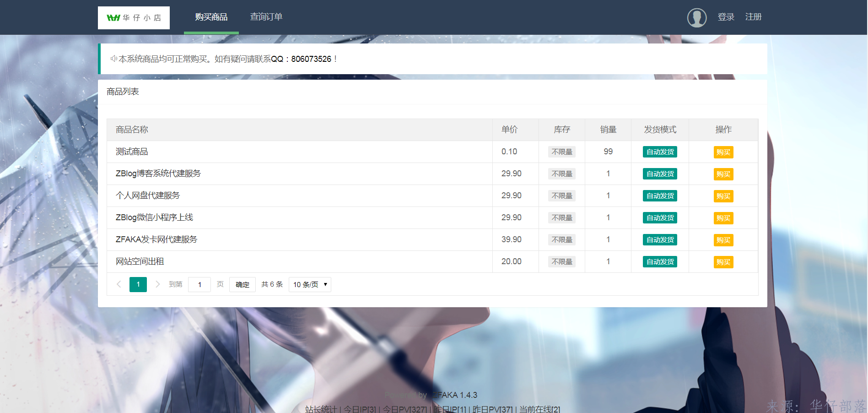Click 不限量 stock badge for 测试商品
Screen dimensions: 868x413
tap(562, 152)
